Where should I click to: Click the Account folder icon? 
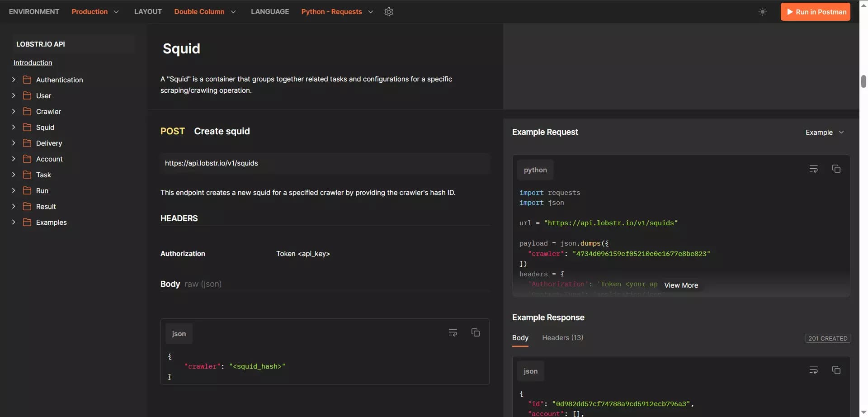27,159
